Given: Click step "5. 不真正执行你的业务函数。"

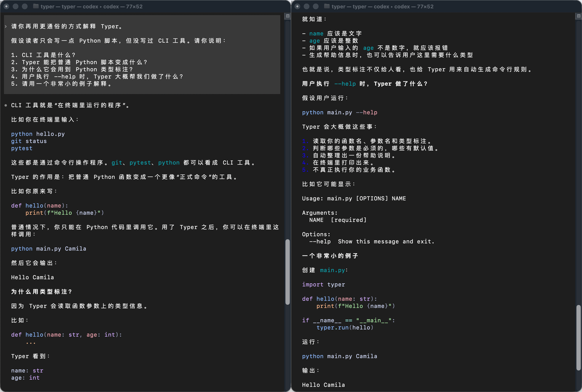Looking at the screenshot, I should pos(349,170).
